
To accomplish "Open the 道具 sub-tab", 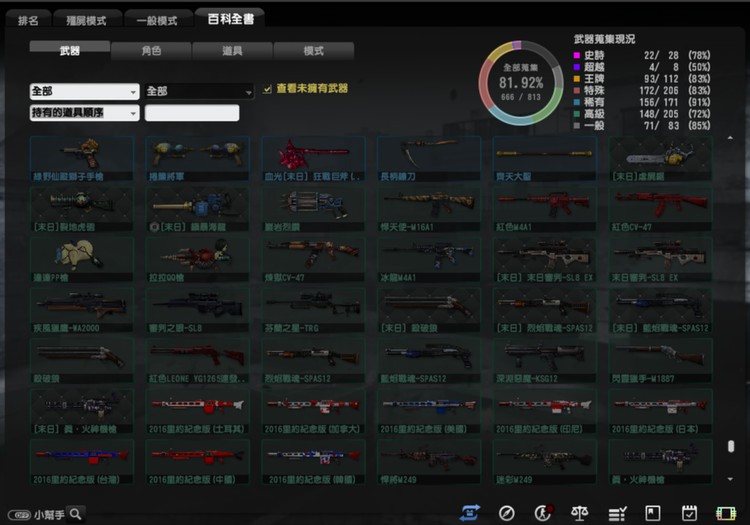I will 232,50.
